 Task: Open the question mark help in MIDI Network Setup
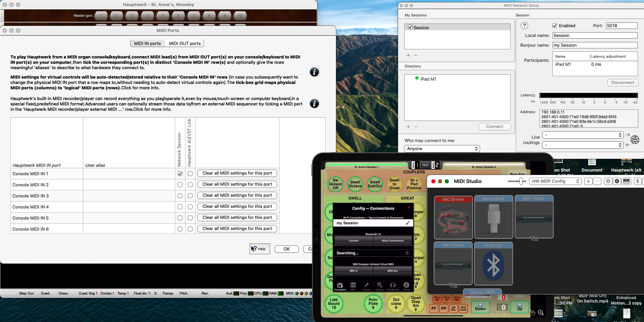click(524, 26)
